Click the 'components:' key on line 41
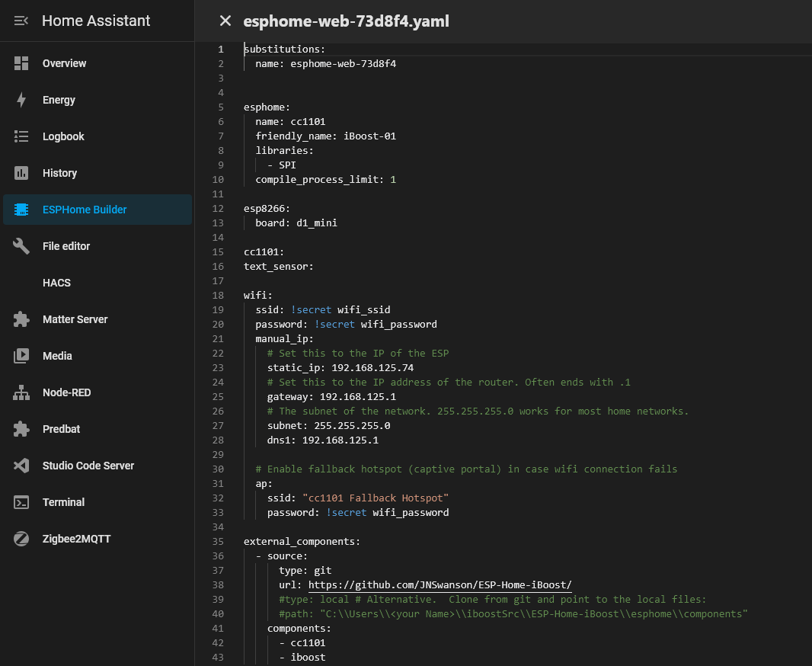 299,629
